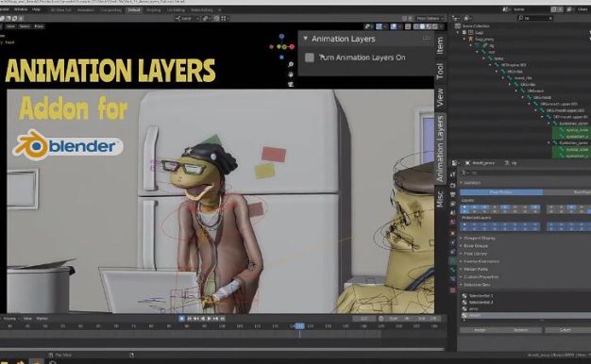The width and height of the screenshot is (591, 364).
Task: Toggle X-ray display mode
Action: pyautogui.click(x=408, y=26)
